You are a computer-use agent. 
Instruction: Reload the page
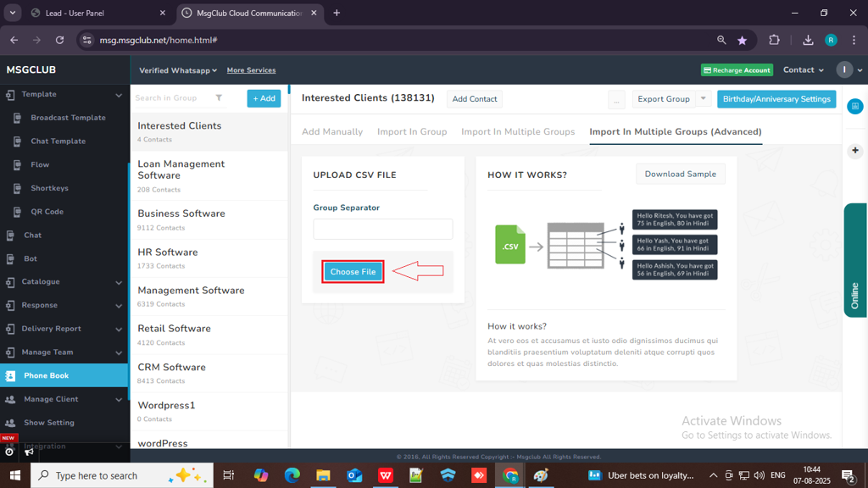tap(60, 40)
